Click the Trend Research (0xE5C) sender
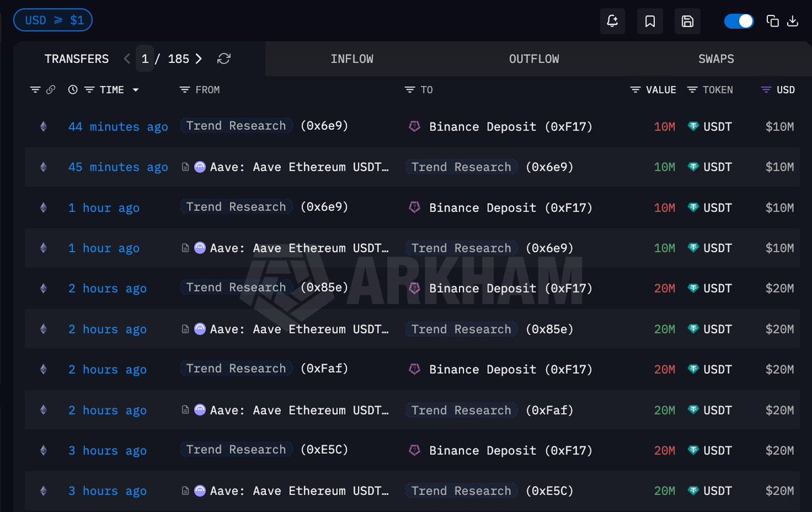812x512 pixels. pyautogui.click(x=264, y=450)
